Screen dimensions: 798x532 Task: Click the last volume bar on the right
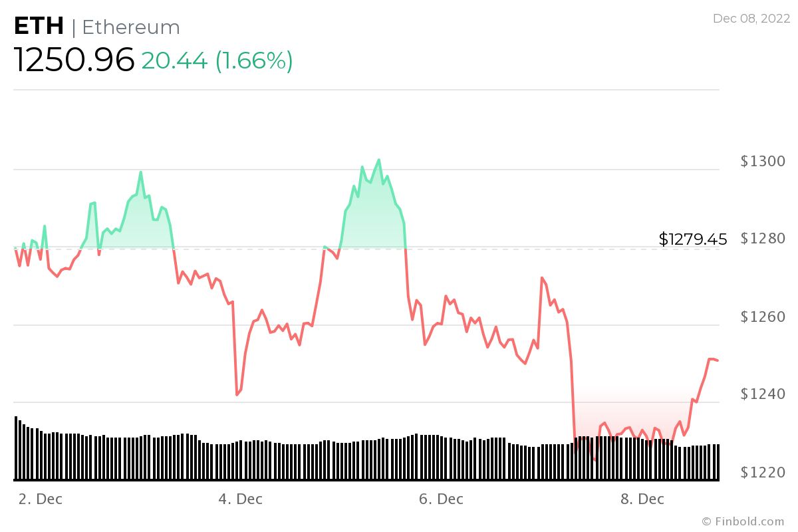click(718, 462)
